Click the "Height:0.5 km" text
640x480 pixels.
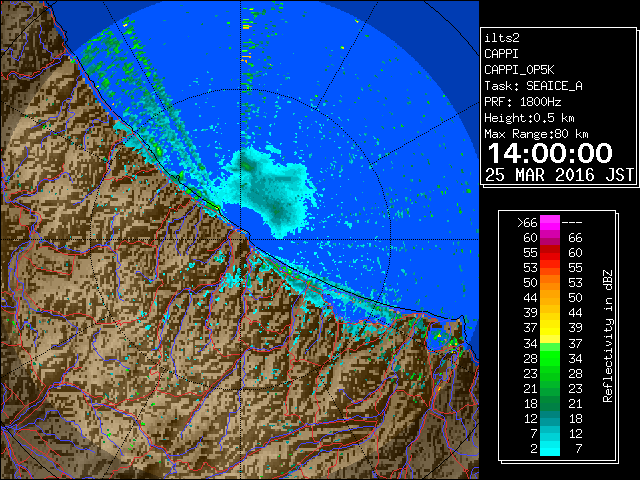(x=529, y=118)
